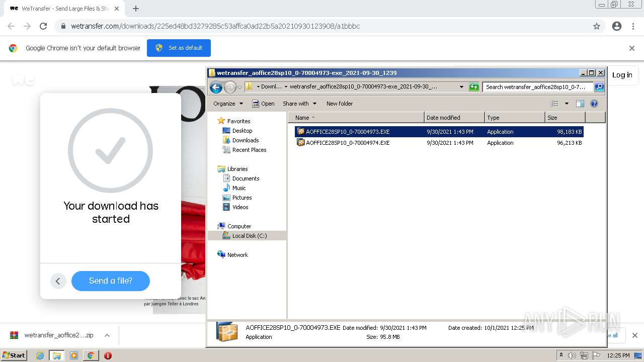Select Network in navigation pane
The width and height of the screenshot is (644, 362).
[x=237, y=255]
